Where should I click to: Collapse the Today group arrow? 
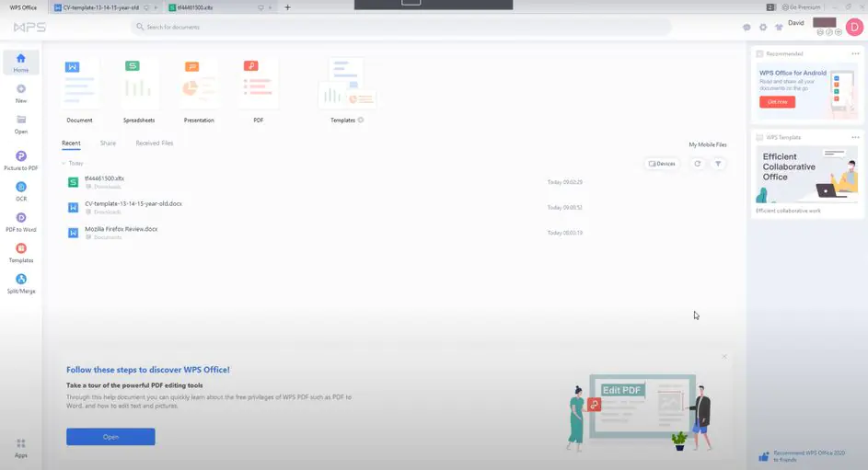click(x=64, y=163)
